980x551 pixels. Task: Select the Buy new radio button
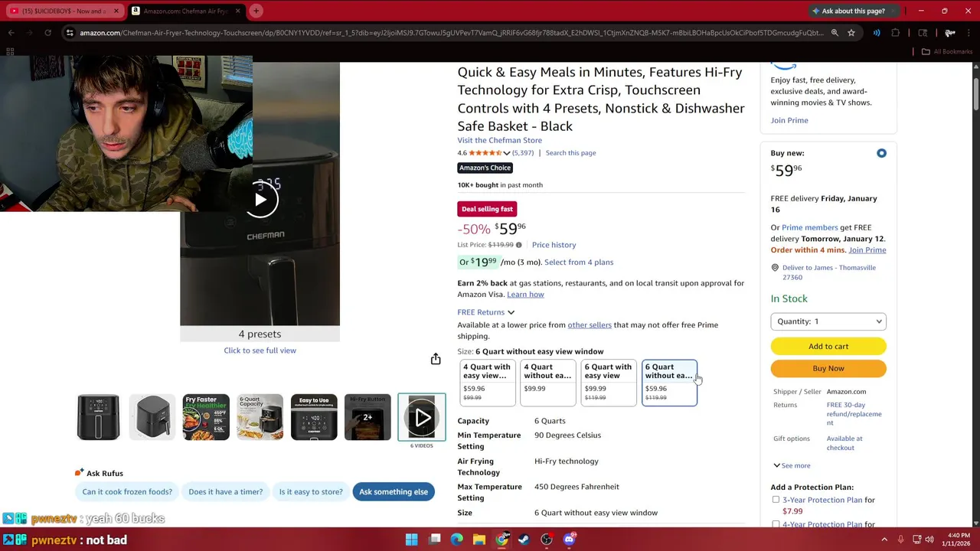pyautogui.click(x=881, y=153)
